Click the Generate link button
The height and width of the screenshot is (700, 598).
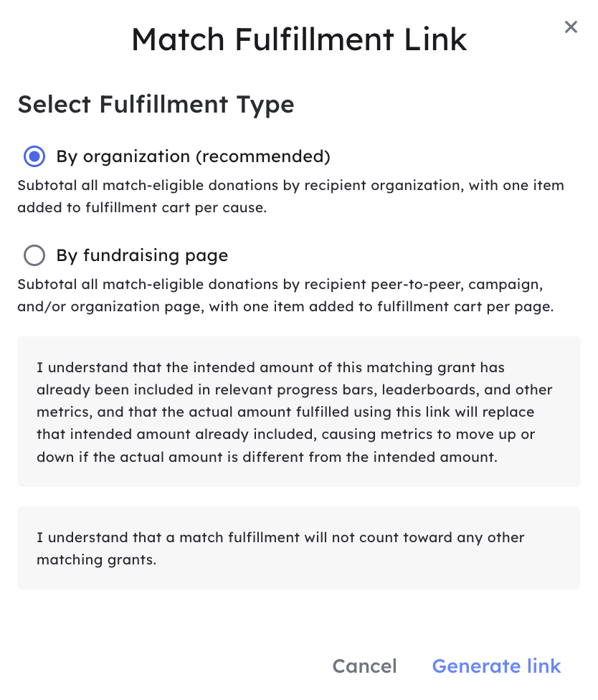[x=496, y=666]
